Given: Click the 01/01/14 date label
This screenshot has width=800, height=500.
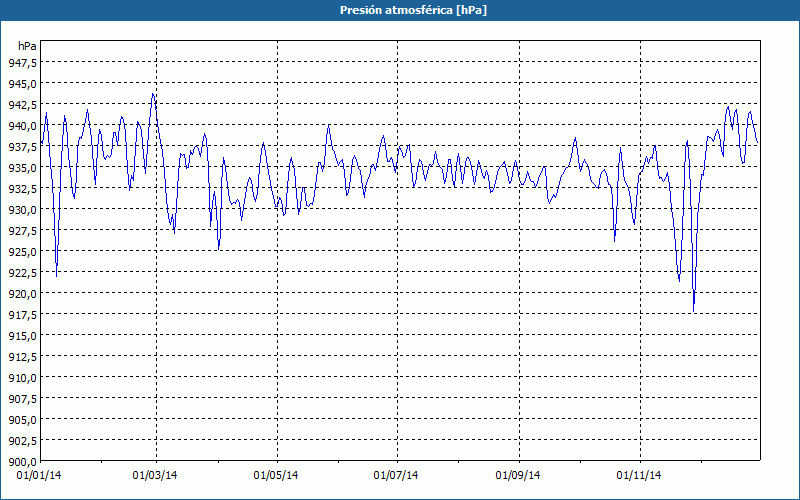Looking at the screenshot, I should (39, 475).
